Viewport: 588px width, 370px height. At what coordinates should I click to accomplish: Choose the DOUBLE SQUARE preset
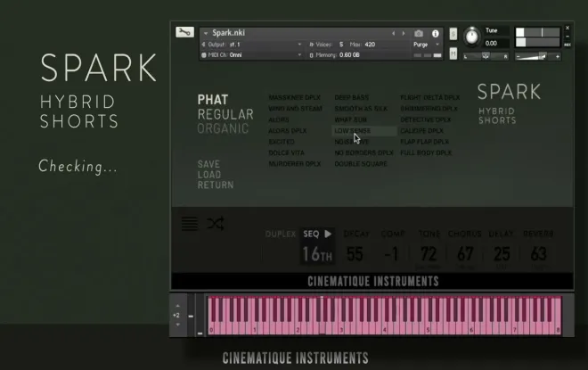(361, 164)
